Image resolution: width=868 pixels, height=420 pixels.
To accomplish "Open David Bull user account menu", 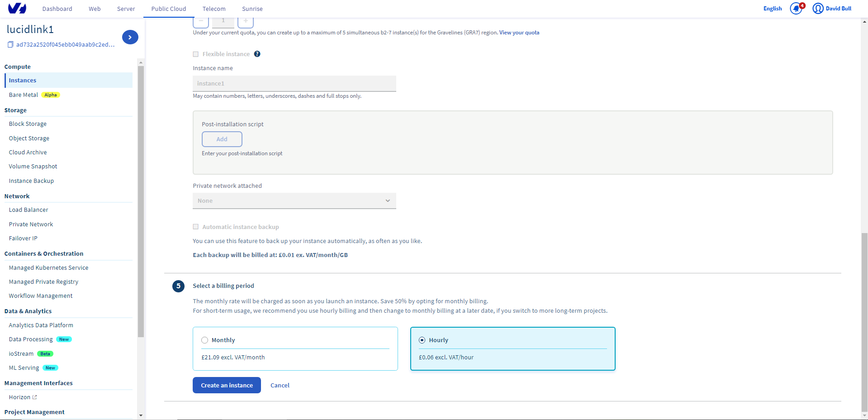I will [x=832, y=9].
